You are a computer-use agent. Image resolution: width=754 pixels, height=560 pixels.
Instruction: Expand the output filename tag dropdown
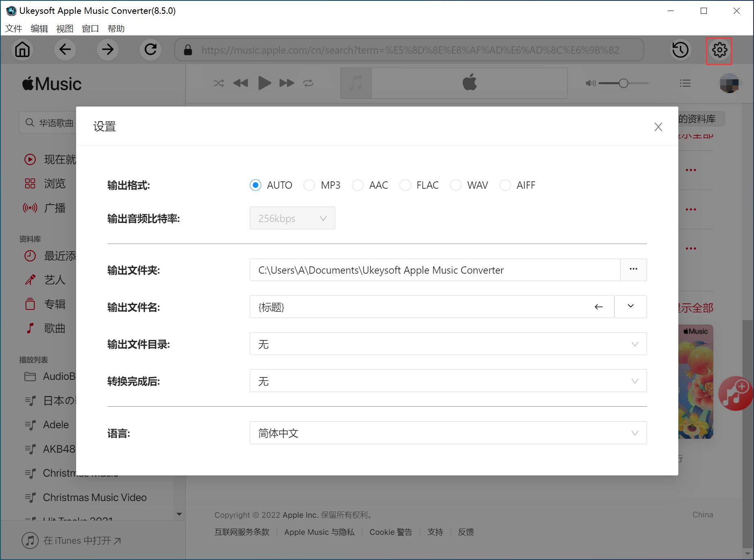[x=631, y=307]
